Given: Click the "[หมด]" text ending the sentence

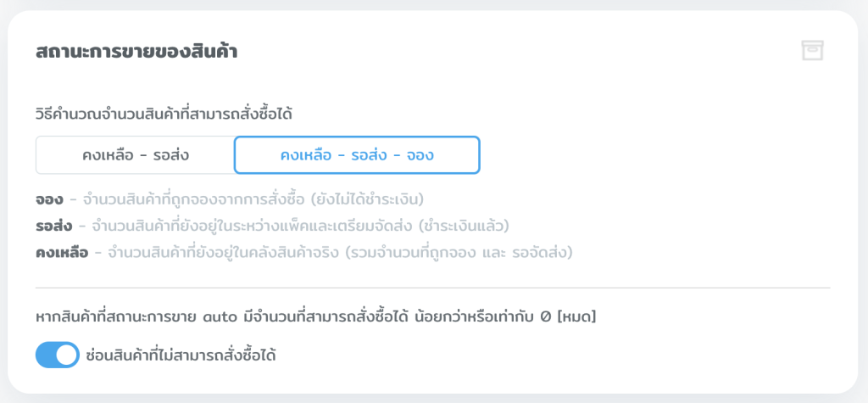Looking at the screenshot, I should point(577,317).
